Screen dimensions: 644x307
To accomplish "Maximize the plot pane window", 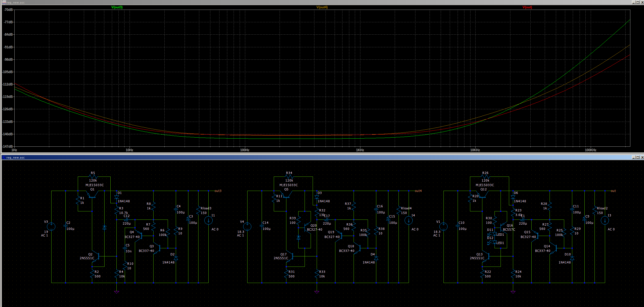I will click(638, 2).
